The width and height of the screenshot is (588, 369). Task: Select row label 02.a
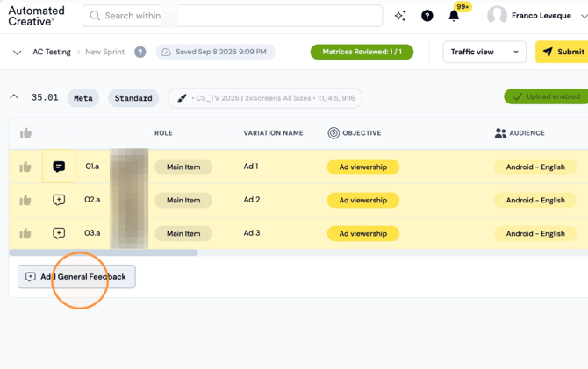click(x=92, y=200)
